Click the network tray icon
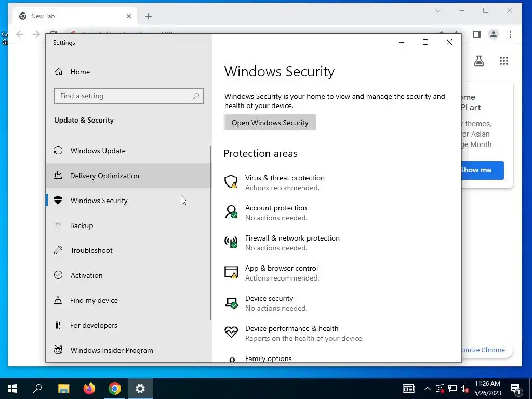532x399 pixels. coord(453,389)
